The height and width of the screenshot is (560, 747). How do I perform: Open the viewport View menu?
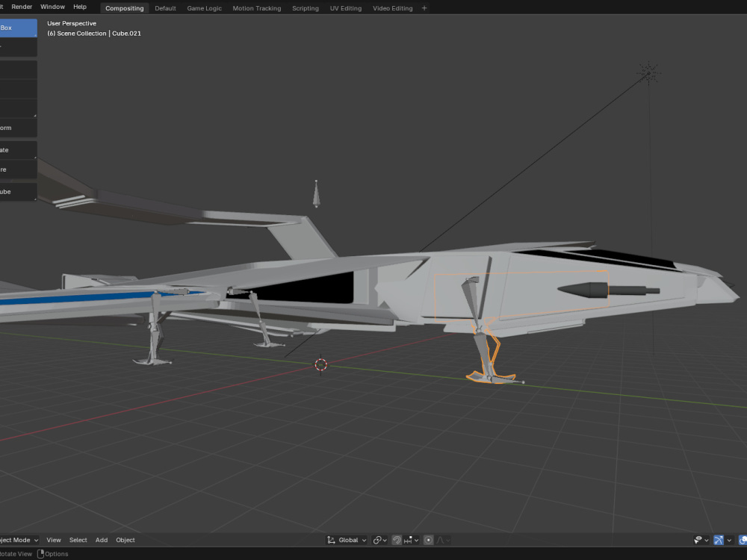[x=53, y=540]
